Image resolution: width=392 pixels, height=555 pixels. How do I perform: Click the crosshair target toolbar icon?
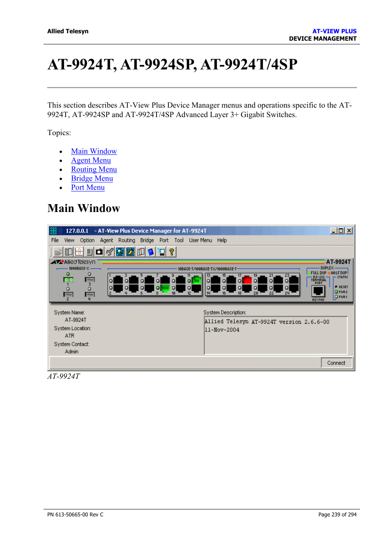click(x=79, y=252)
